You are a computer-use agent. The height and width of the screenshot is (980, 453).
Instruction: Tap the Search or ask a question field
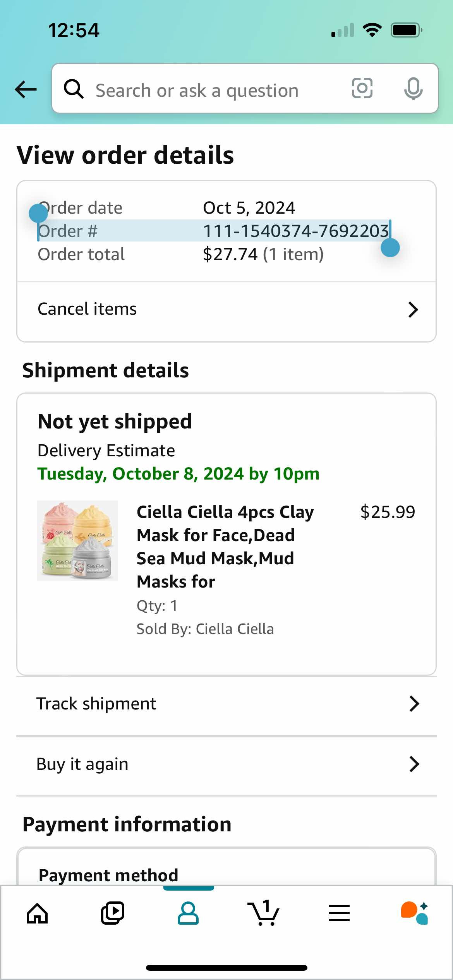click(x=217, y=90)
